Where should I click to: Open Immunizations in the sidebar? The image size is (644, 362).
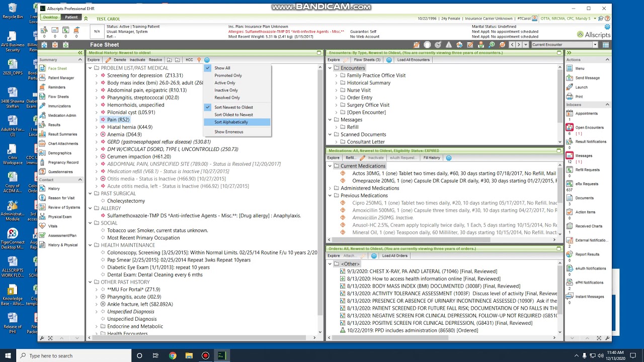tap(59, 106)
